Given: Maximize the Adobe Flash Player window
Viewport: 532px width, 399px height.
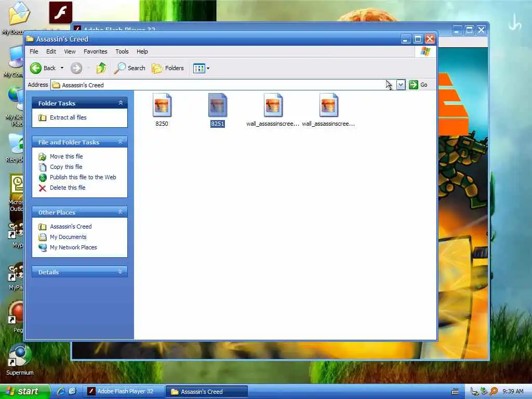Looking at the screenshot, I should tap(469, 30).
